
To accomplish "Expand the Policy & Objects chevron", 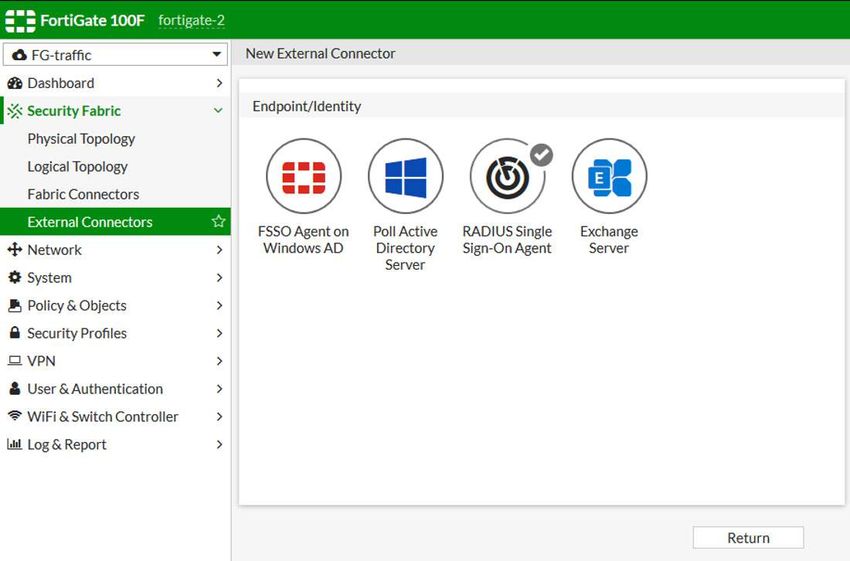I will click(219, 305).
